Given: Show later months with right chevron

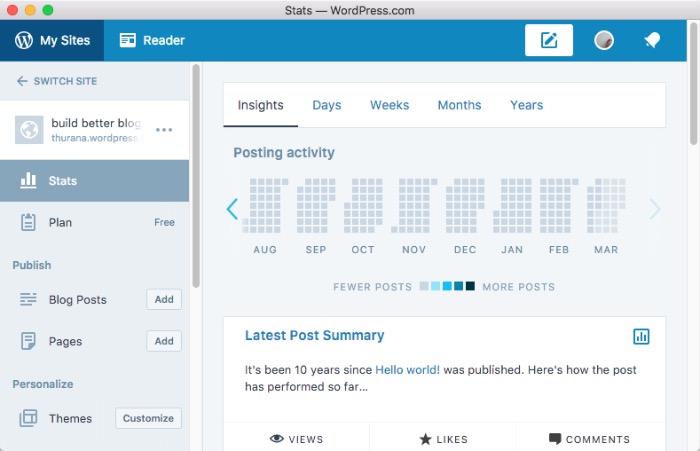Looking at the screenshot, I should [654, 209].
